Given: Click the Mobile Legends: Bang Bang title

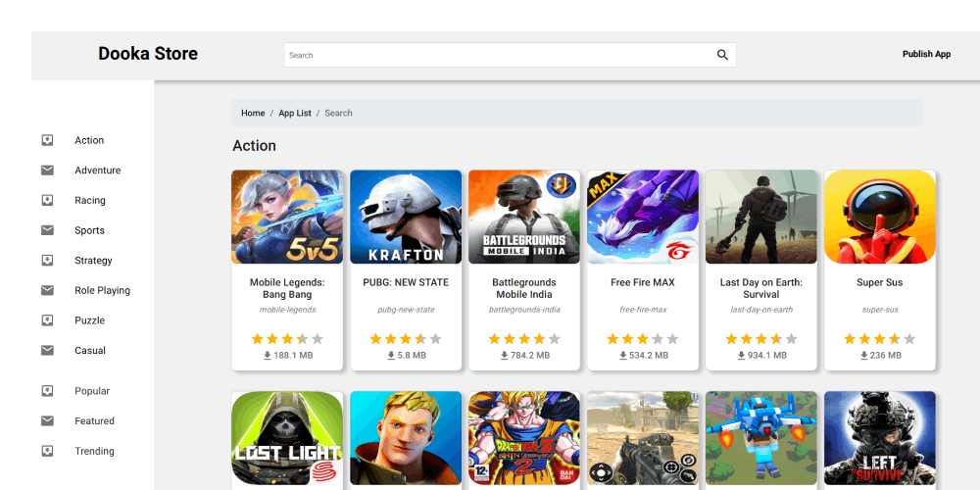Looking at the screenshot, I should tap(287, 288).
